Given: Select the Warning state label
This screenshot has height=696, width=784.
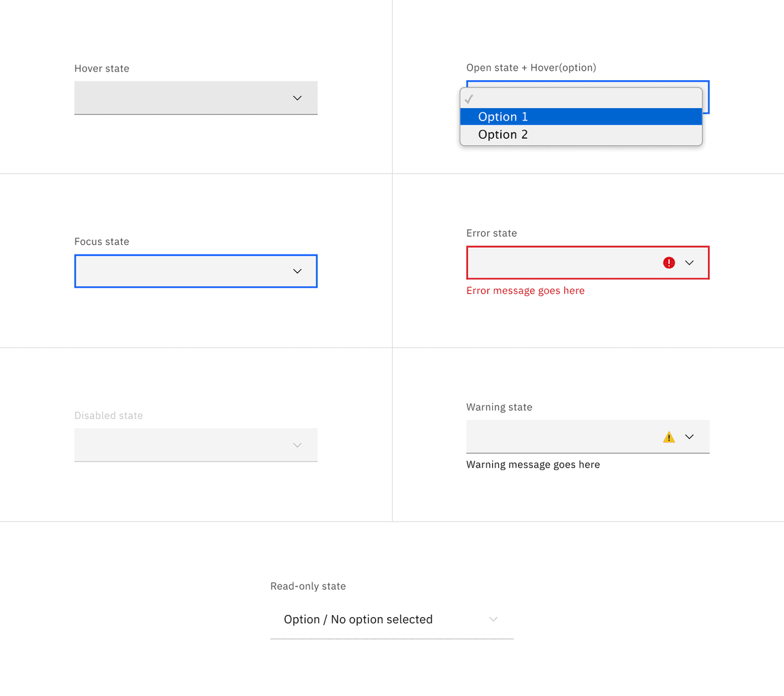Looking at the screenshot, I should (x=499, y=407).
